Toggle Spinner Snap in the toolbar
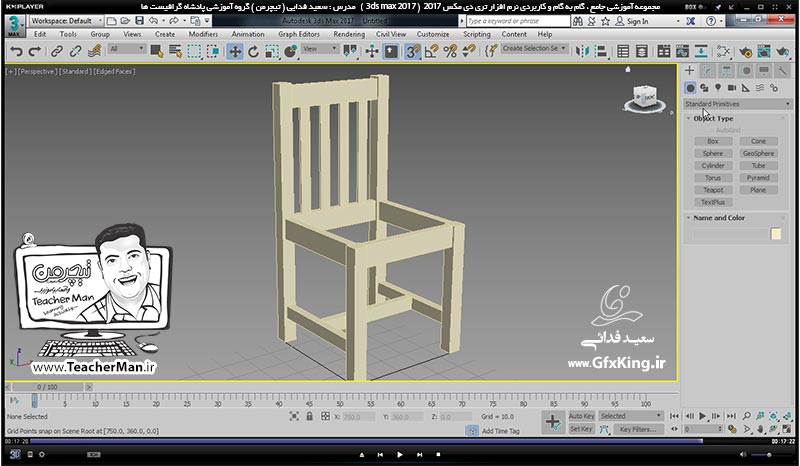Viewport: 800px width, 466px height. pyautogui.click(x=468, y=51)
